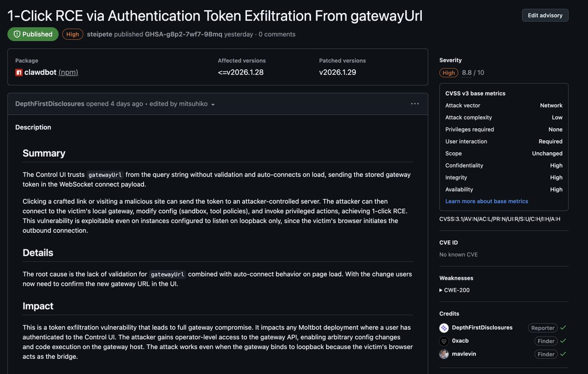The width and height of the screenshot is (588, 374).
Task: Click the Description label
Action: pos(33,127)
